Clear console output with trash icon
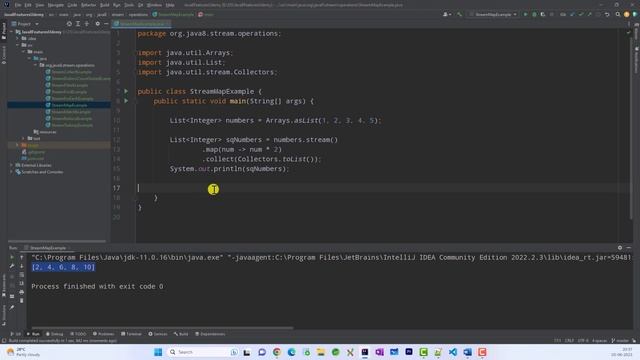Image resolution: width=640 pixels, height=360 pixels. 22,301
